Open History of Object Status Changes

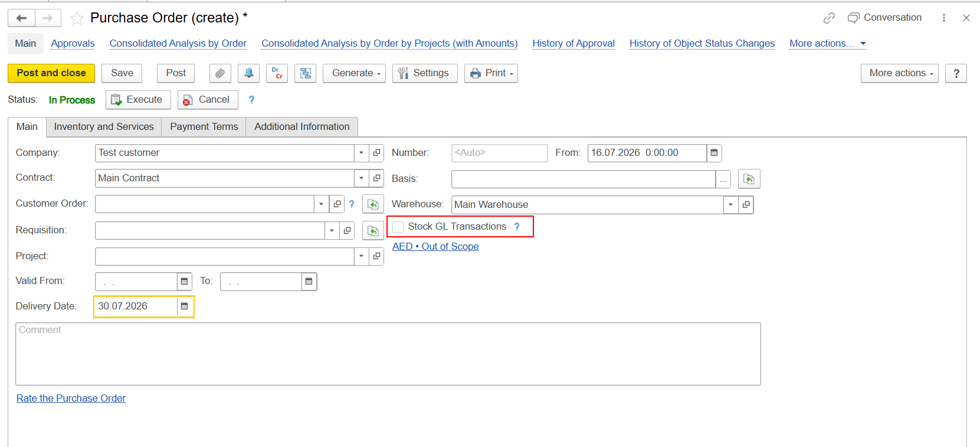tap(702, 44)
